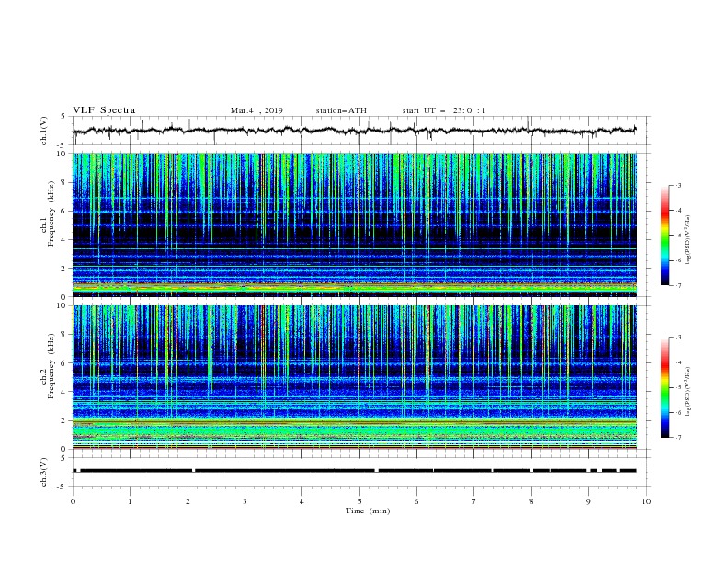Click the time axis tick label "1"
728x563 pixels.
coord(130,501)
